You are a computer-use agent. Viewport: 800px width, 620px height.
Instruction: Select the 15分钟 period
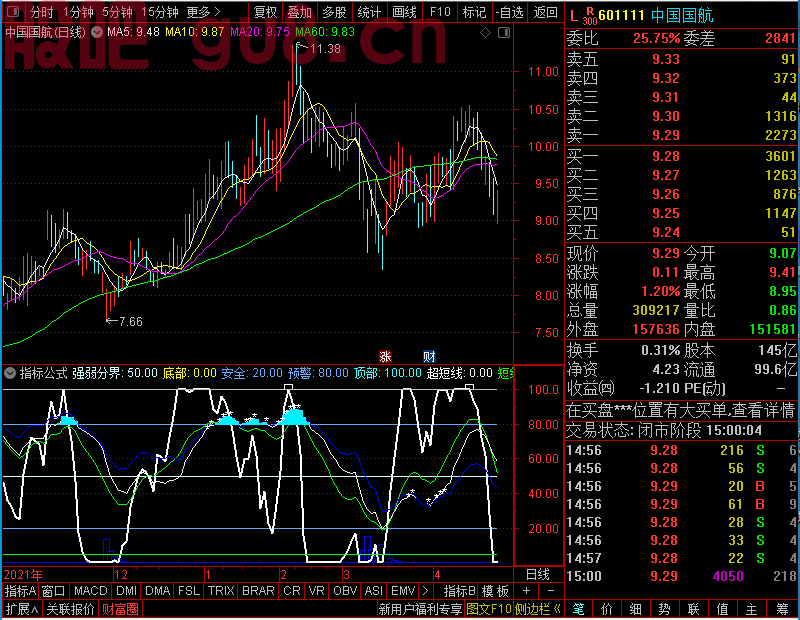click(160, 12)
